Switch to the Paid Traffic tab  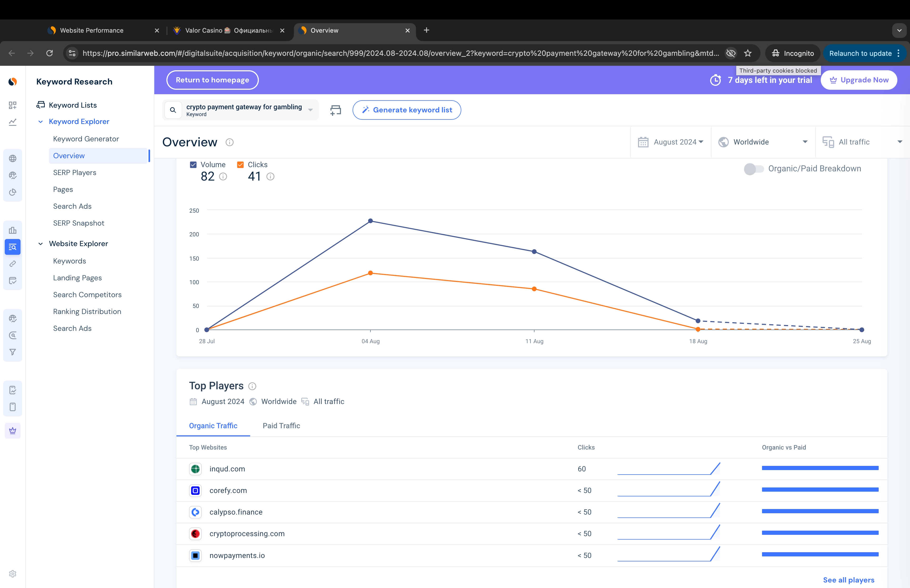pos(281,426)
